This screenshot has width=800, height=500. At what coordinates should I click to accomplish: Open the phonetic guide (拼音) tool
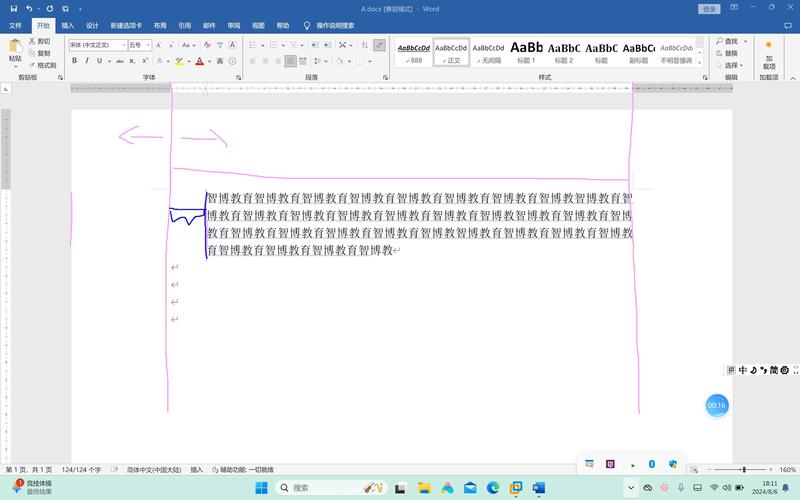tap(220, 45)
